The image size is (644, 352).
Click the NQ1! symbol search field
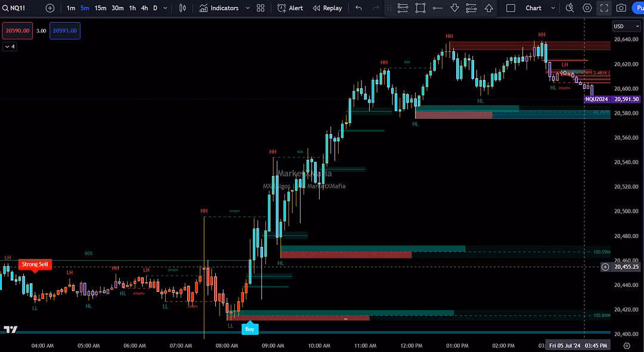pos(19,8)
